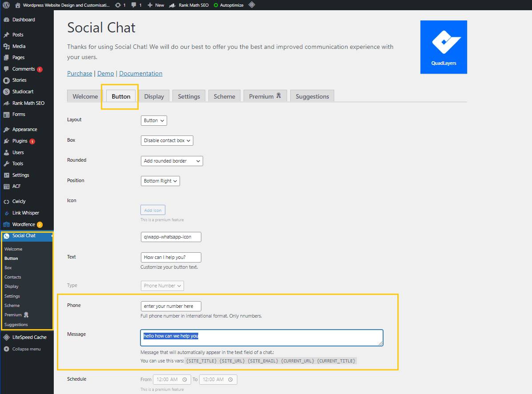The width and height of the screenshot is (532, 394).
Task: Click the Add Icon button
Action: (152, 210)
